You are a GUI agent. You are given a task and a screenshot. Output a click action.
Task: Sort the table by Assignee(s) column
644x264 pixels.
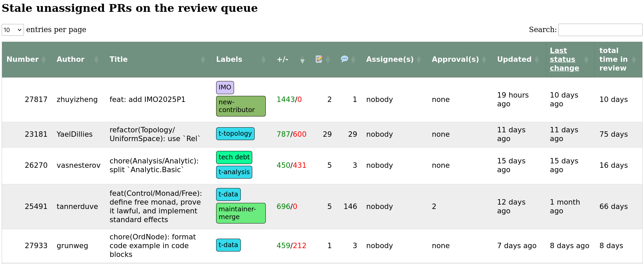pyautogui.click(x=390, y=59)
